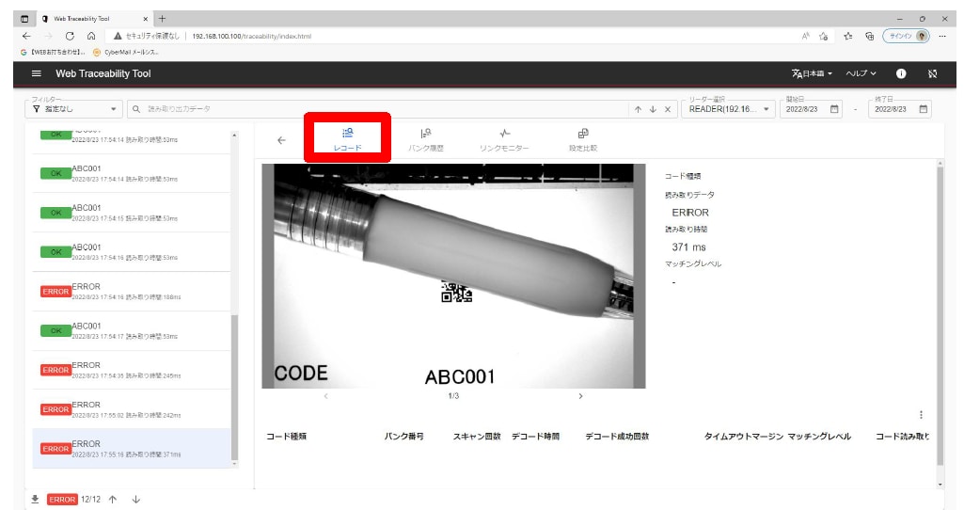The height and width of the screenshot is (510, 980).
Task: Open the browser favorites list
Action: point(848,37)
